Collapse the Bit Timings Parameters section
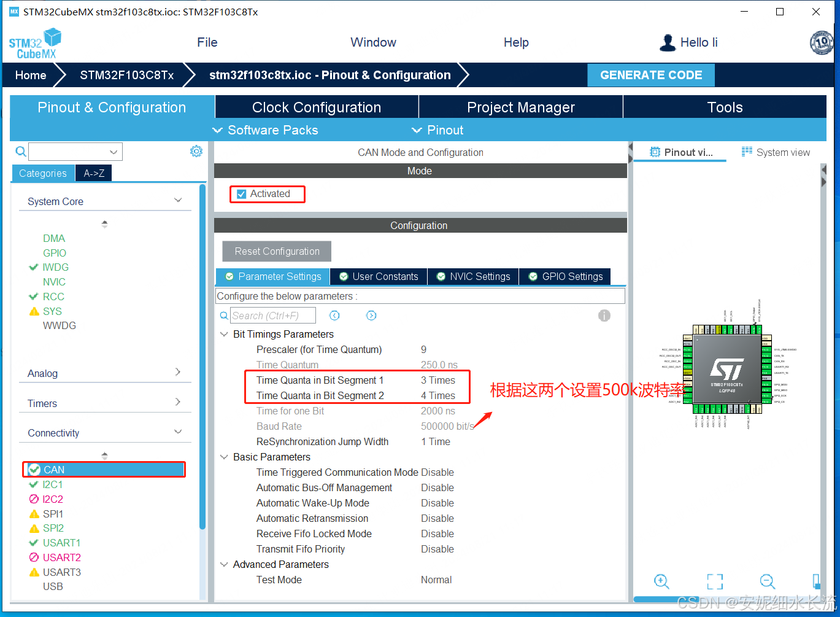Screen dimensions: 840x617 point(223,334)
